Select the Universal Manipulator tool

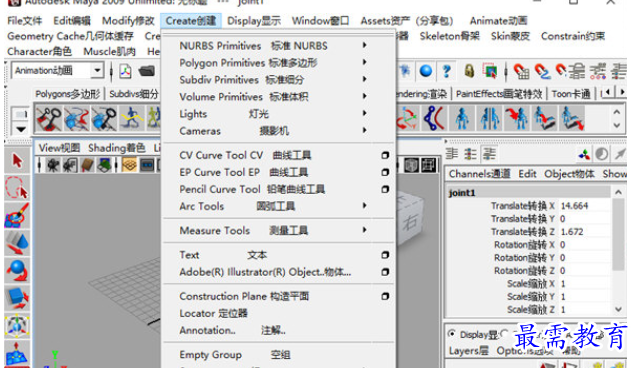point(17,326)
